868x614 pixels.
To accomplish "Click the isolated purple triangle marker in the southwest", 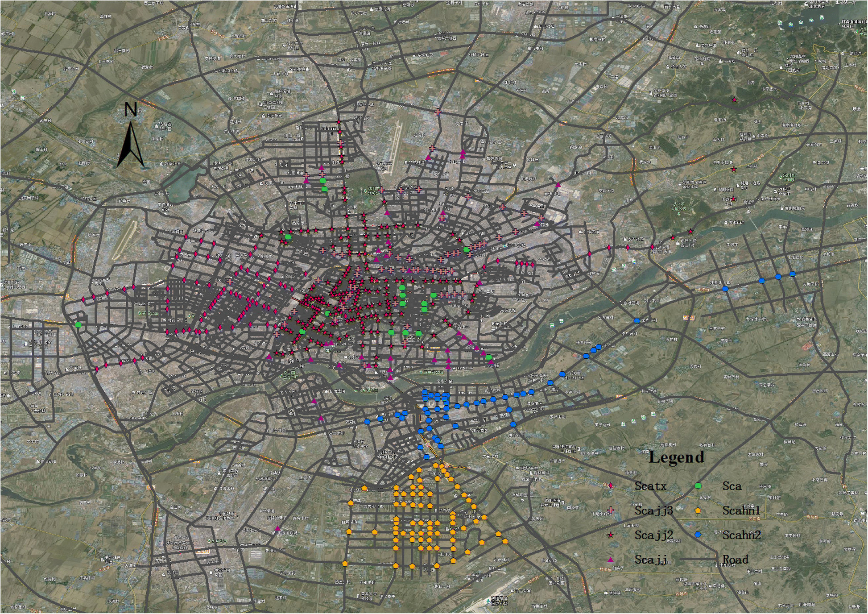I will click(277, 528).
